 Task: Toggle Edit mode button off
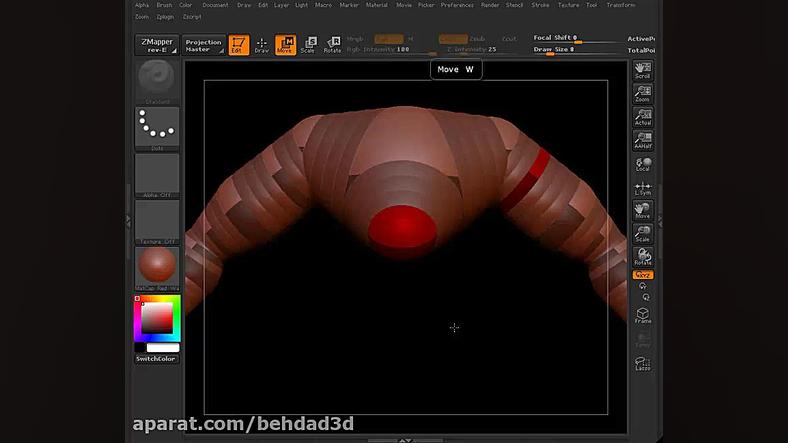(x=238, y=44)
